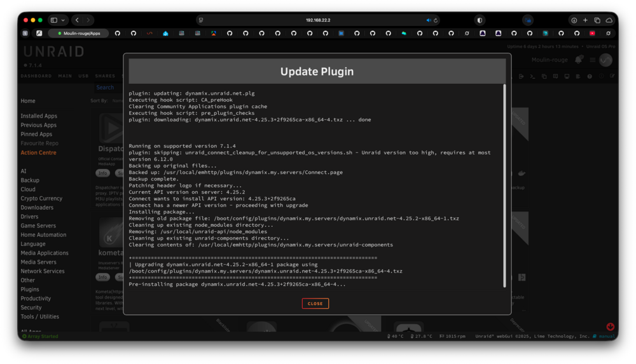Open a new tab with the plus icon
Viewport: 636px width, 364px height.
585,20
